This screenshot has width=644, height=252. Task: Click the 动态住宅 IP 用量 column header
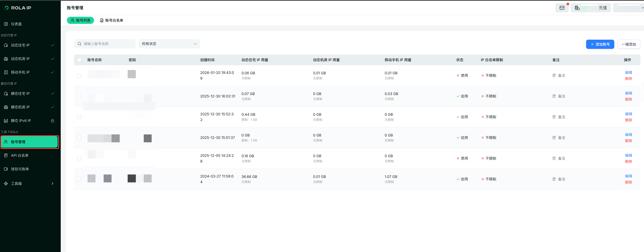click(x=255, y=60)
